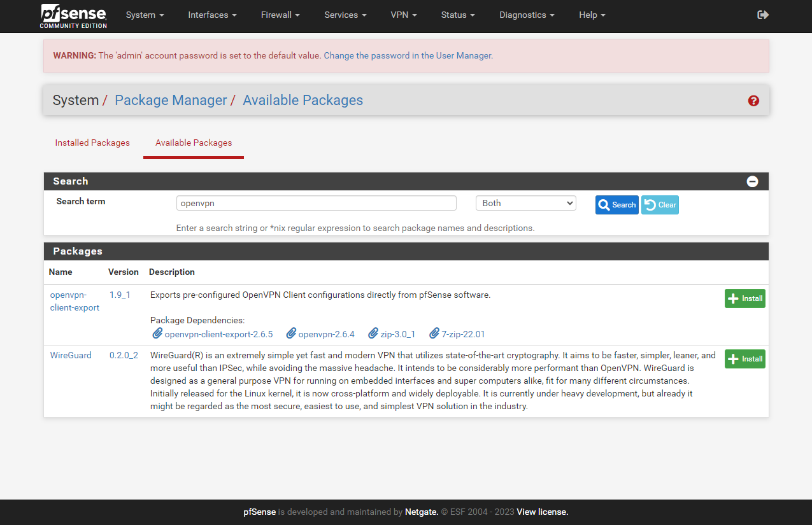The width and height of the screenshot is (812, 525).
Task: Install the openvpn-client-export package
Action: [744, 298]
